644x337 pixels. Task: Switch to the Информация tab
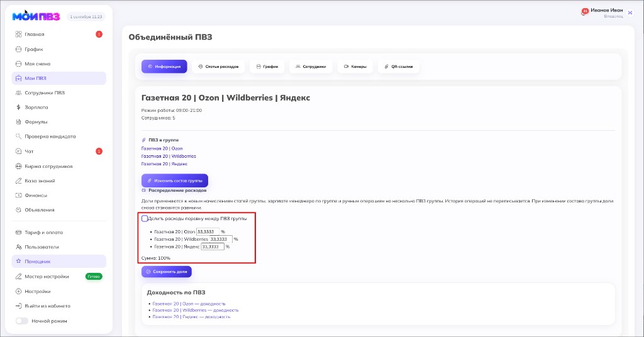tap(164, 67)
